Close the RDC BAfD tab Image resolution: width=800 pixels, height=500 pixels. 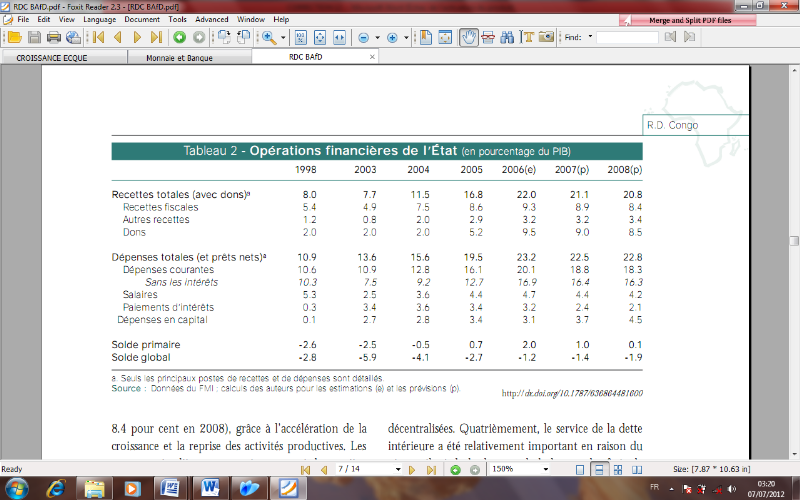tap(372, 57)
